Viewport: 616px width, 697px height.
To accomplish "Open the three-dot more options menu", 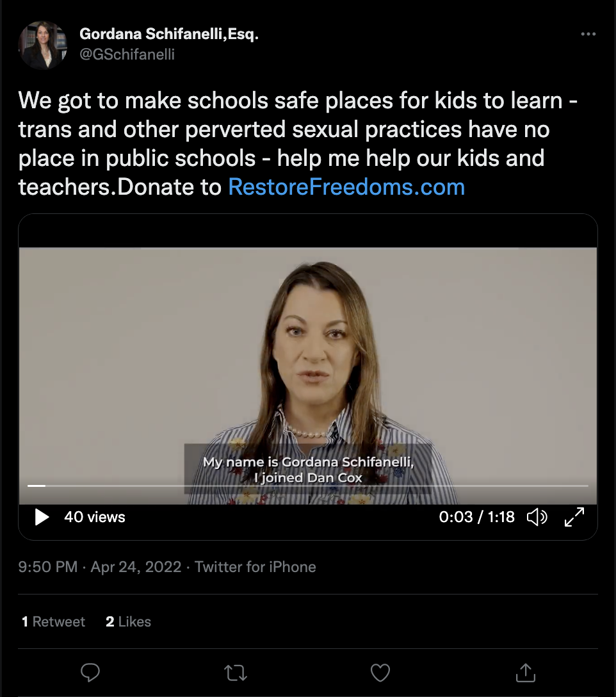I will pyautogui.click(x=588, y=34).
